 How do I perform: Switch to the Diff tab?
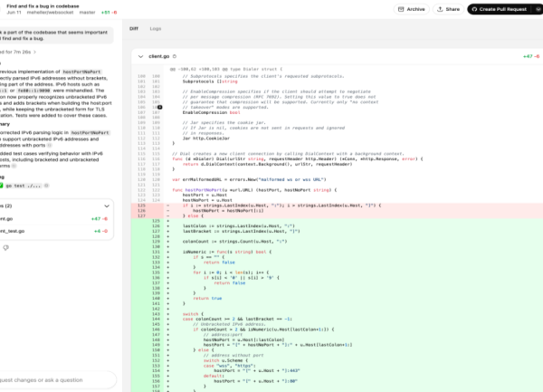point(134,29)
